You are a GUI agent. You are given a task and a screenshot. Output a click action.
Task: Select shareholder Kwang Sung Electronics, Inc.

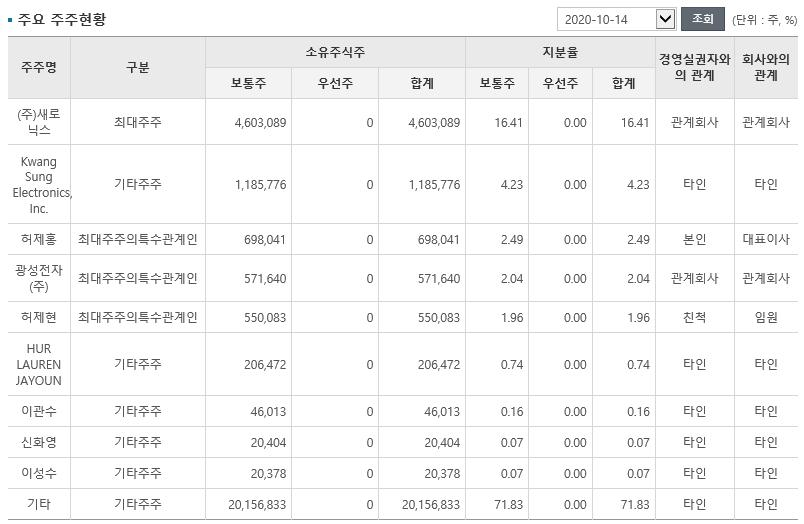click(41, 185)
